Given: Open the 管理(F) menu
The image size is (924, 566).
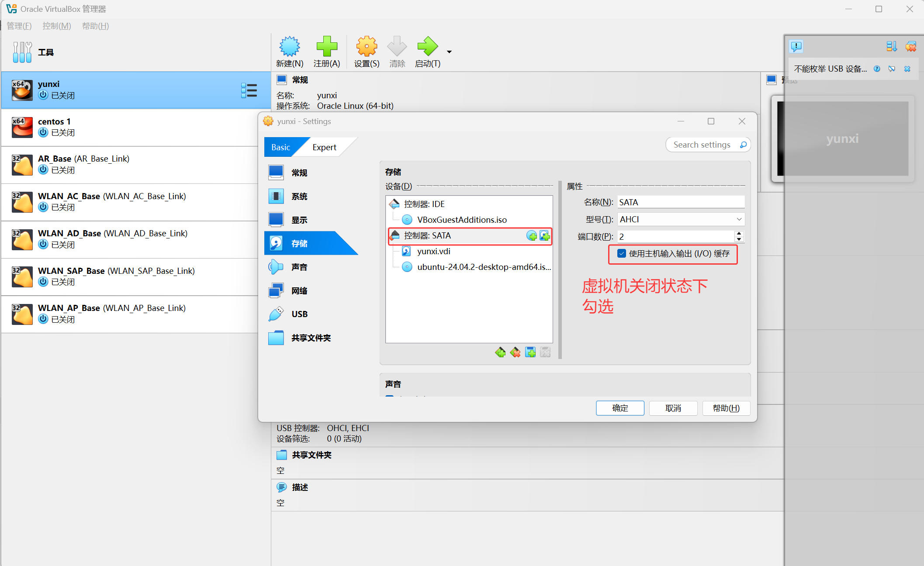Looking at the screenshot, I should (x=19, y=26).
